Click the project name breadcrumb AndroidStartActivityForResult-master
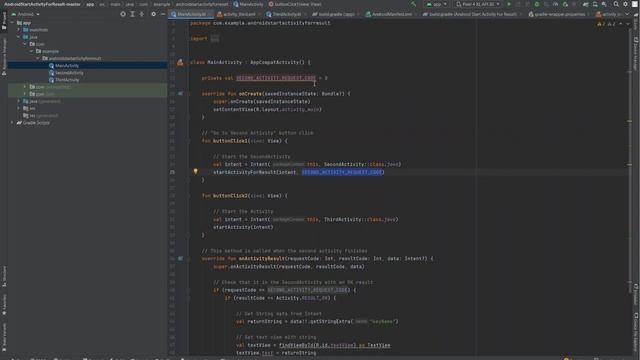The width and height of the screenshot is (640, 360). (42, 4)
